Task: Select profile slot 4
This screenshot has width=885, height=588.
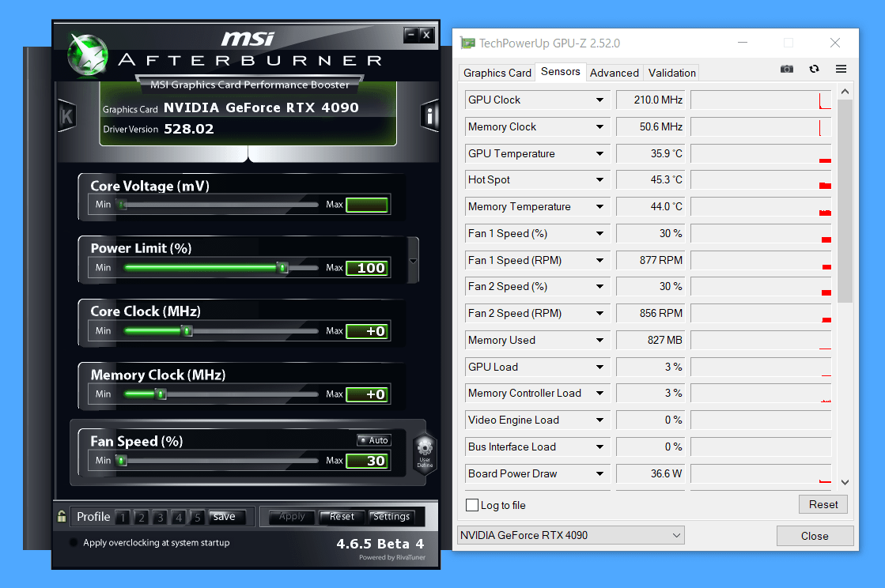Action: [179, 517]
